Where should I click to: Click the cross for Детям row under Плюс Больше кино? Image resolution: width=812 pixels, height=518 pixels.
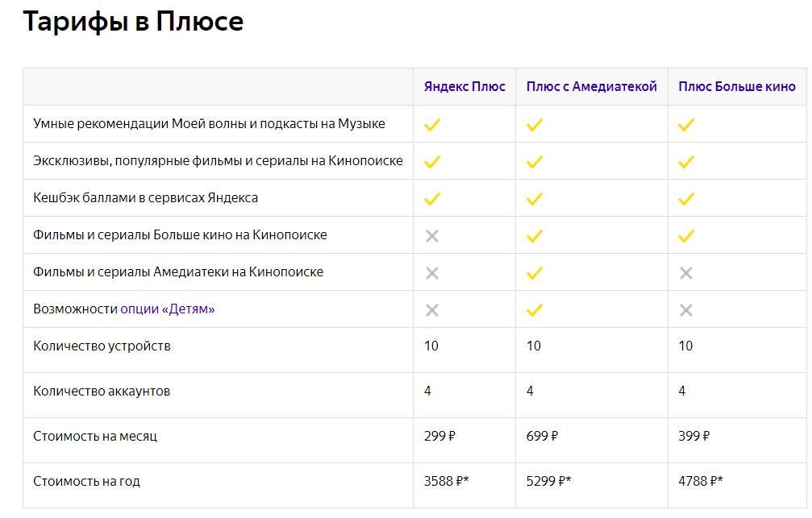point(686,310)
